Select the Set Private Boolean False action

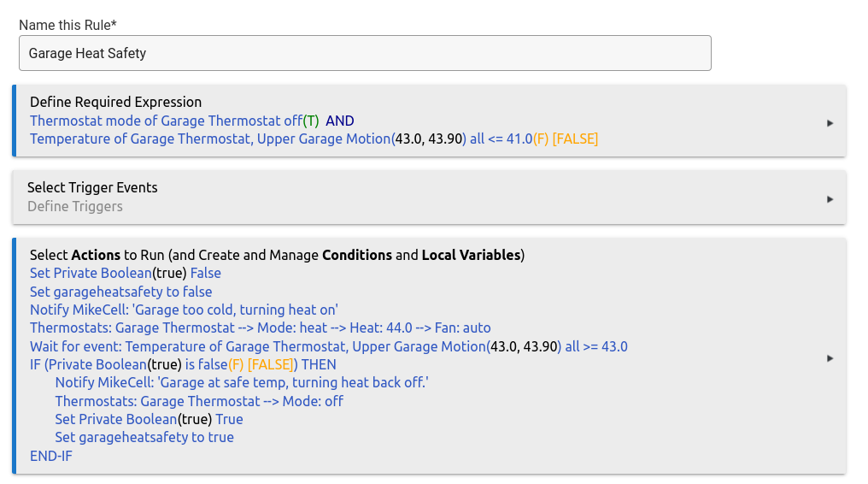pyautogui.click(x=125, y=274)
